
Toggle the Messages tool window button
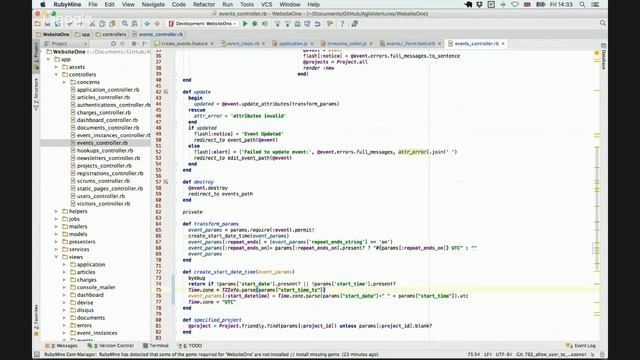coord(61,346)
